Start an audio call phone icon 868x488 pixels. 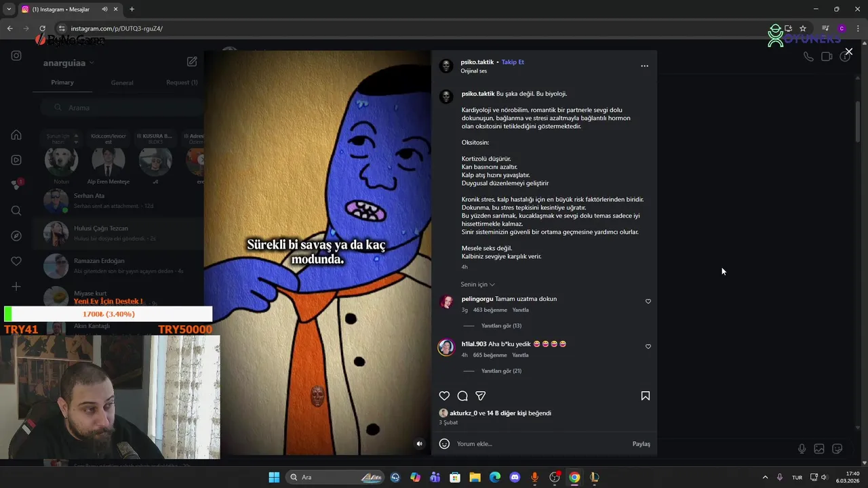(x=808, y=57)
